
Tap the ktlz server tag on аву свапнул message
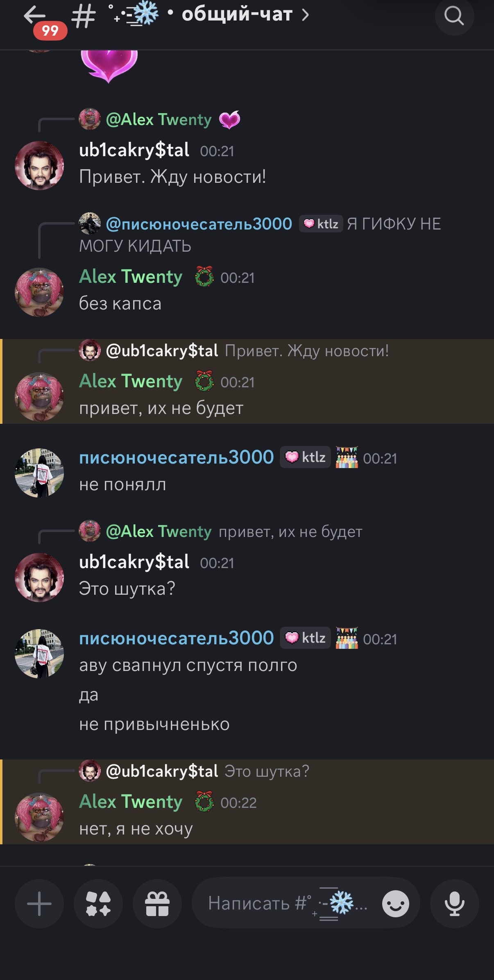point(305,638)
